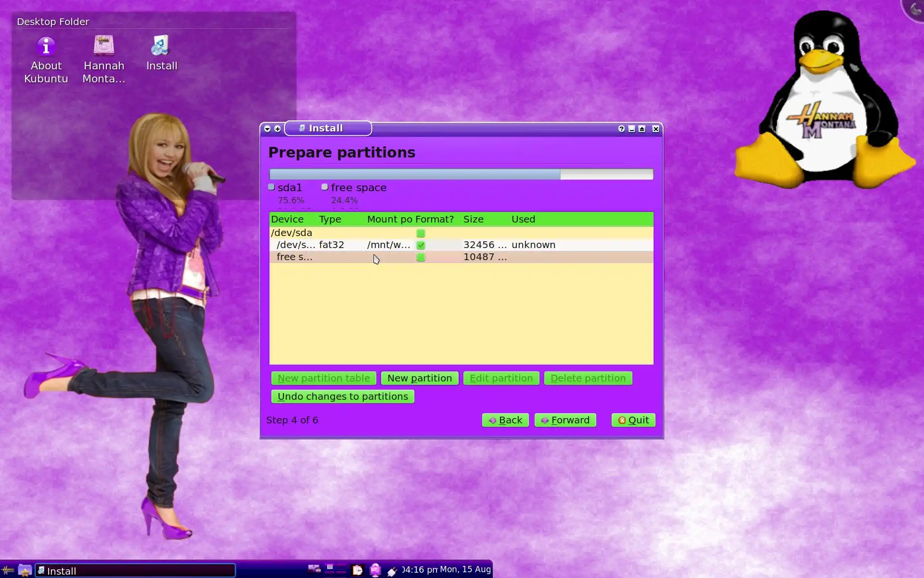
Task: Expand the /dev/sda device tree row
Action: point(291,233)
